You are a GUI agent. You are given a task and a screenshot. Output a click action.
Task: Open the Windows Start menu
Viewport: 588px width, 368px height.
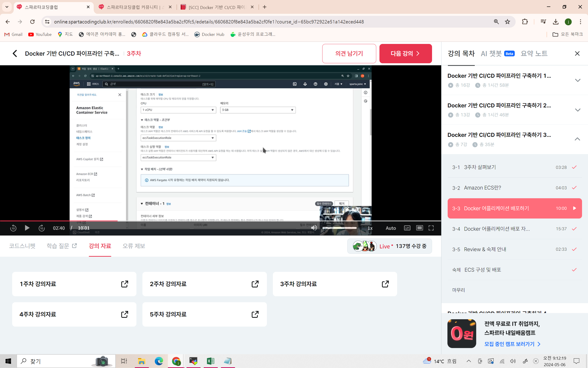[8, 361]
